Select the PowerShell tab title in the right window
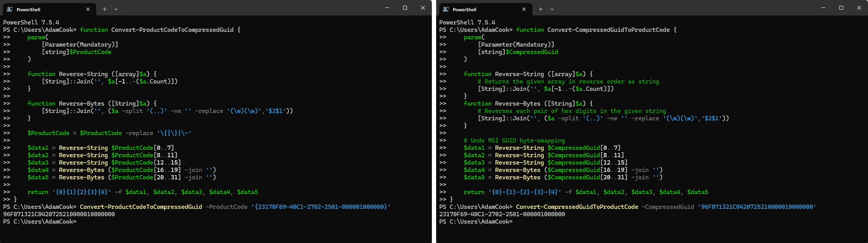 pyautogui.click(x=464, y=9)
